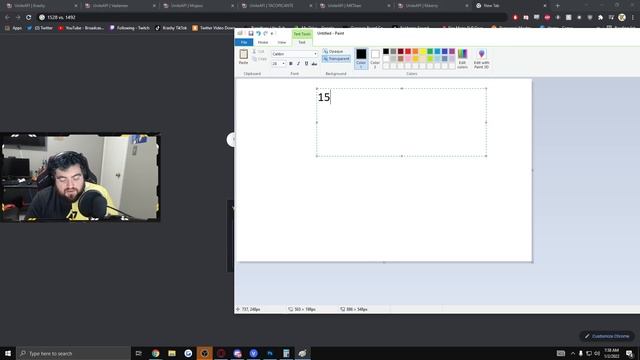Click the Cut button in Clipboard group
The height and width of the screenshot is (360, 640).
(258, 51)
